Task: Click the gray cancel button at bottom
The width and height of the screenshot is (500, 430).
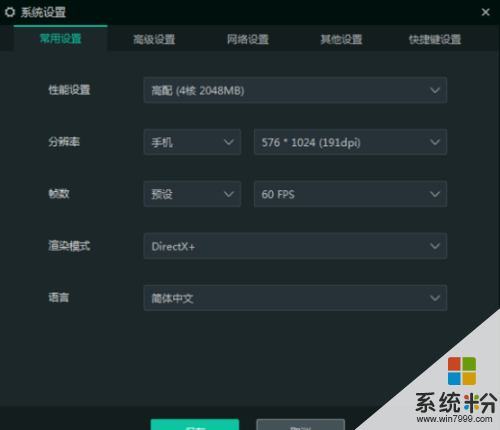Action: click(300, 424)
